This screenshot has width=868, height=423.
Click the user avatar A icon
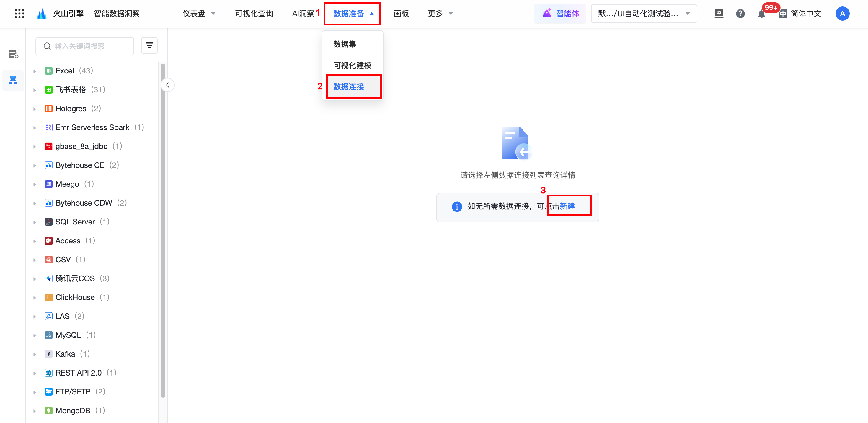(842, 14)
